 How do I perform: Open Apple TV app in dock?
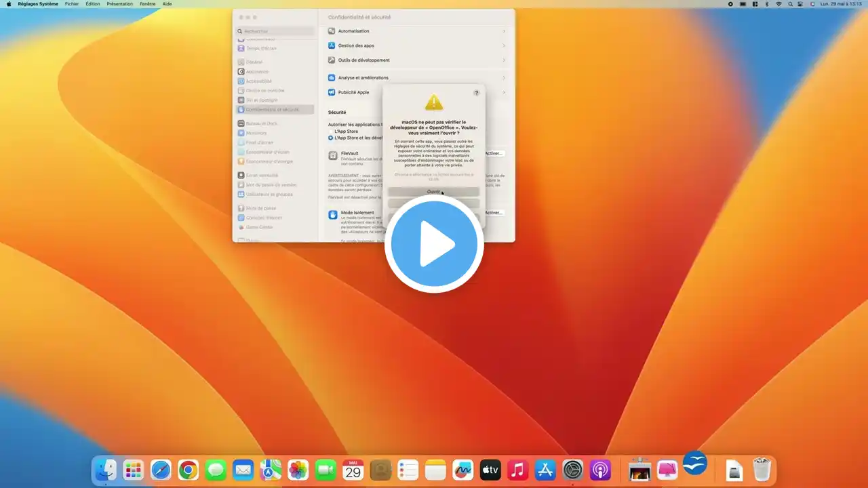point(490,469)
